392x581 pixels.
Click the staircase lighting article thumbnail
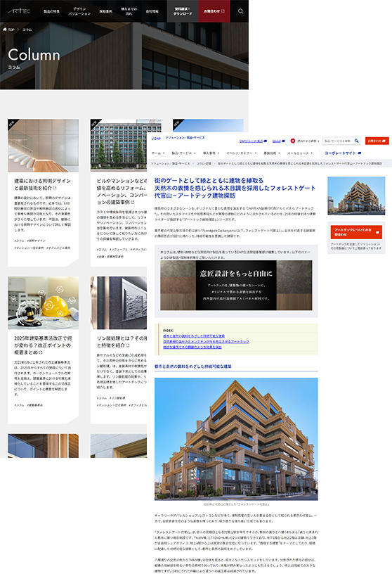coord(43,145)
